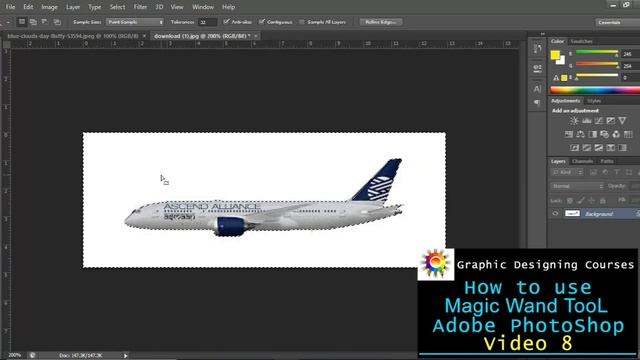Toggle Lock position icon
This screenshot has width=640, height=360.
(591, 200)
